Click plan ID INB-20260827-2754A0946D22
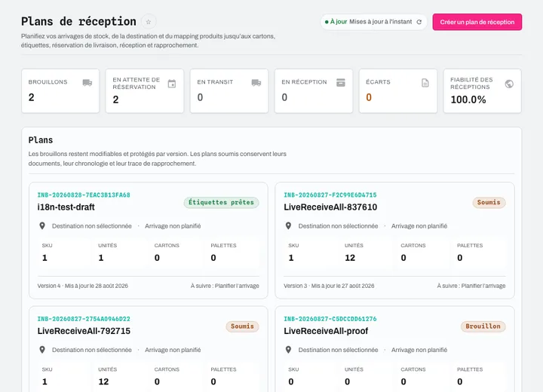This screenshot has width=543, height=392. pyautogui.click(x=84, y=319)
